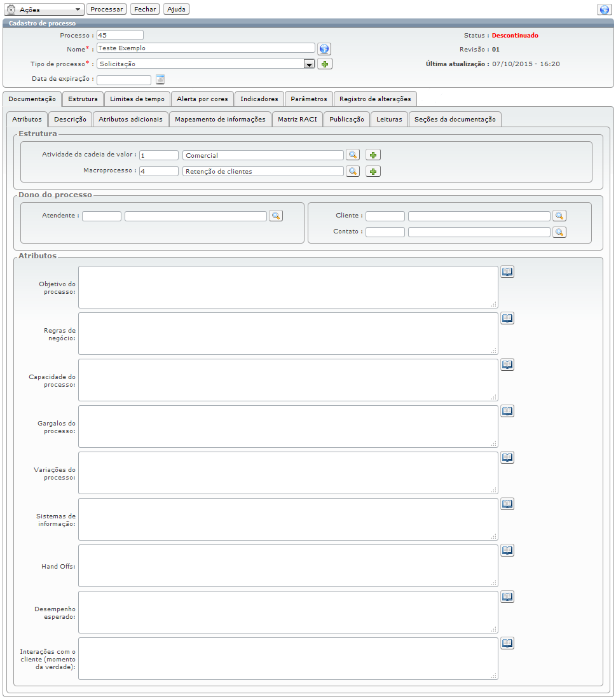Focus the Contato name input field
616x699 pixels.
pos(479,232)
